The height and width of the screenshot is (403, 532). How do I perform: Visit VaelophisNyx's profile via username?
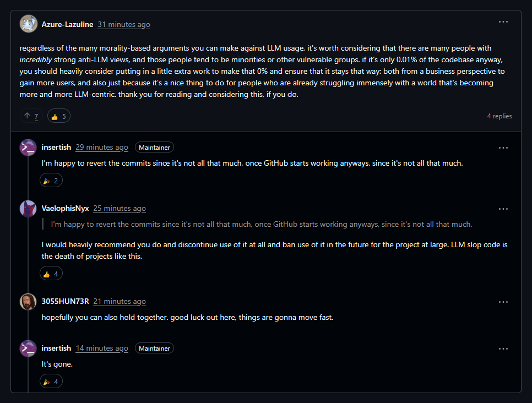[x=65, y=209]
